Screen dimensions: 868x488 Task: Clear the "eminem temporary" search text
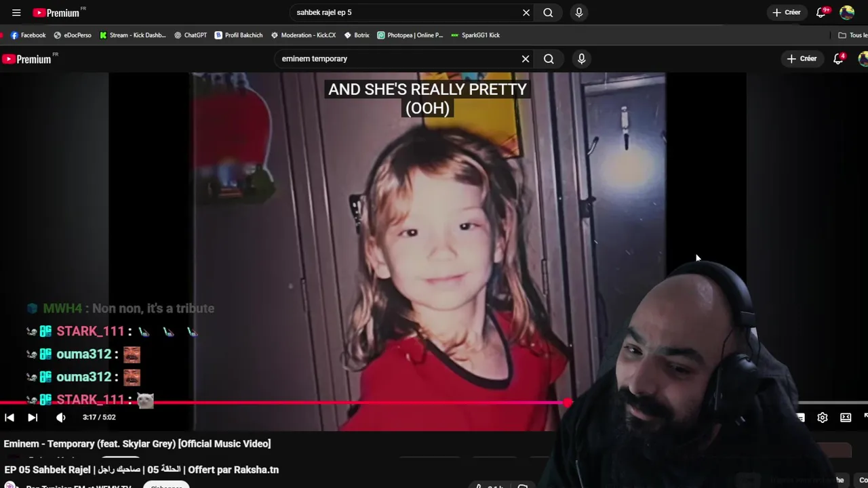526,59
